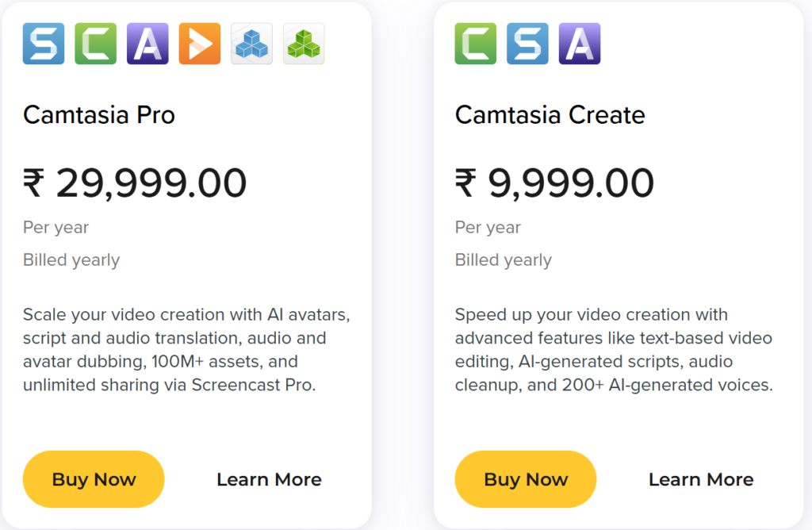Click the green Camtasia icon in Camtasia Create
The width and height of the screenshot is (812, 530).
click(x=476, y=44)
